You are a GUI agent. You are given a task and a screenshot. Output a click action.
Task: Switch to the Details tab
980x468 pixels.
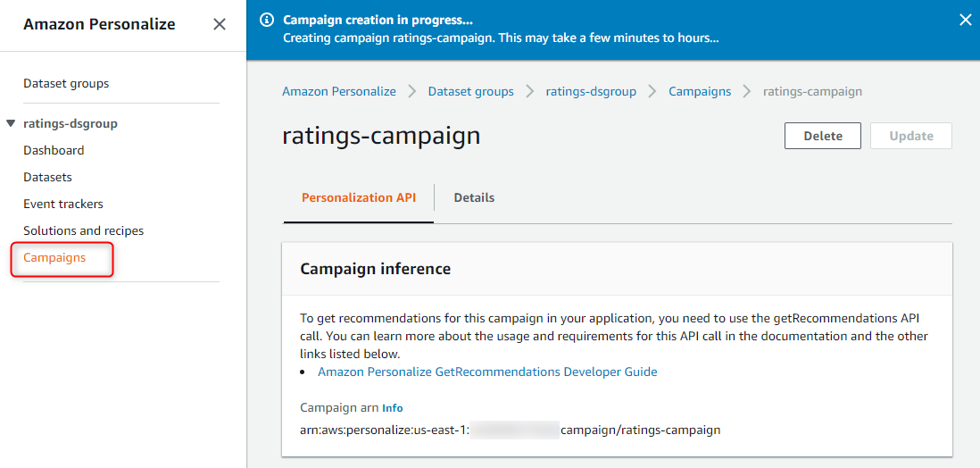coord(474,197)
